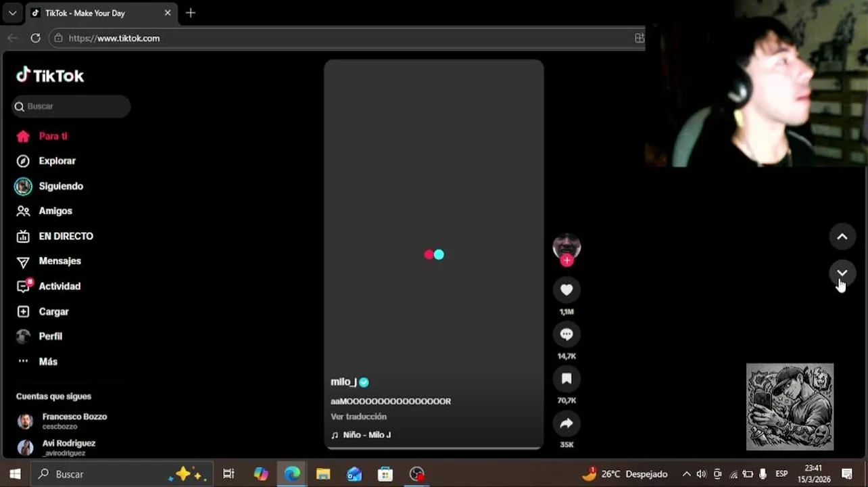The width and height of the screenshot is (868, 487).
Task: Open the Windows Start menu
Action: point(15,474)
